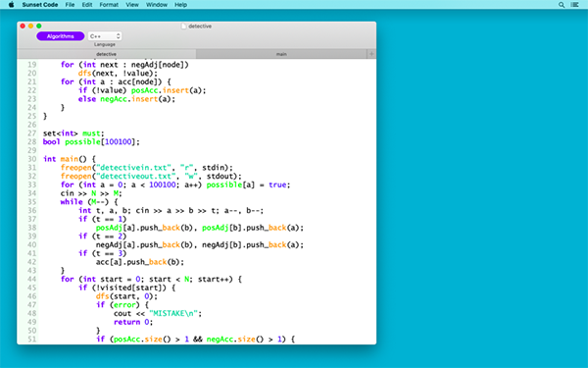Open the Format menu

pyautogui.click(x=109, y=5)
